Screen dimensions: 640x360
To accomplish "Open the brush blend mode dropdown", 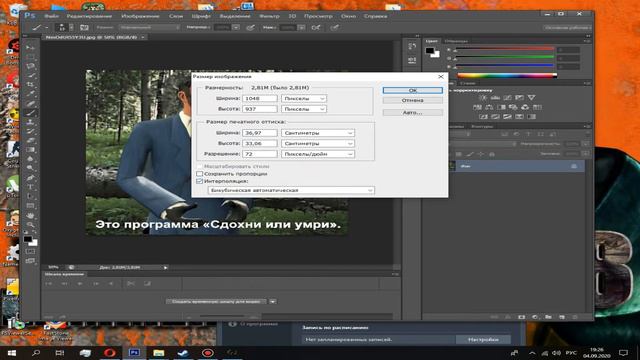I will point(149,27).
